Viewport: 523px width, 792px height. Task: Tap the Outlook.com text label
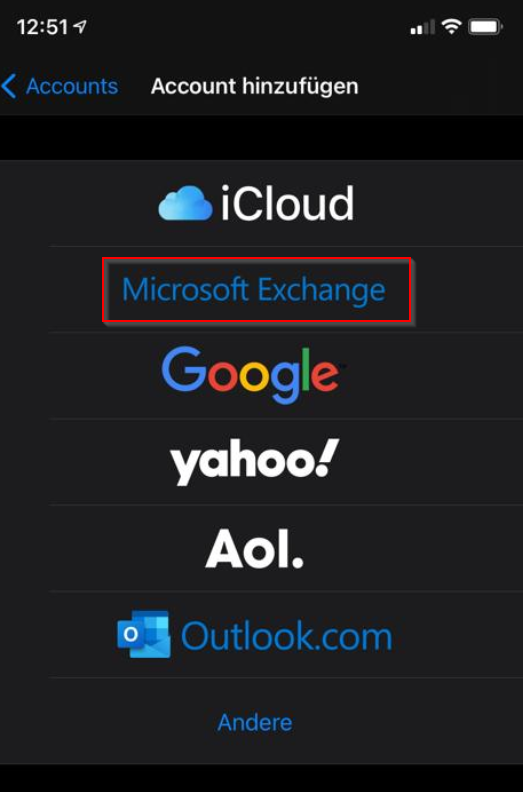[287, 636]
